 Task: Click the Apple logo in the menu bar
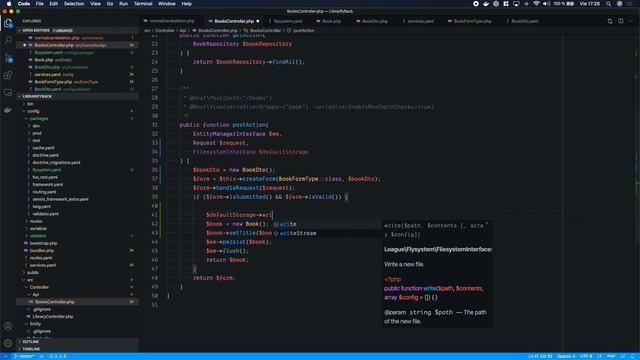point(9,4)
